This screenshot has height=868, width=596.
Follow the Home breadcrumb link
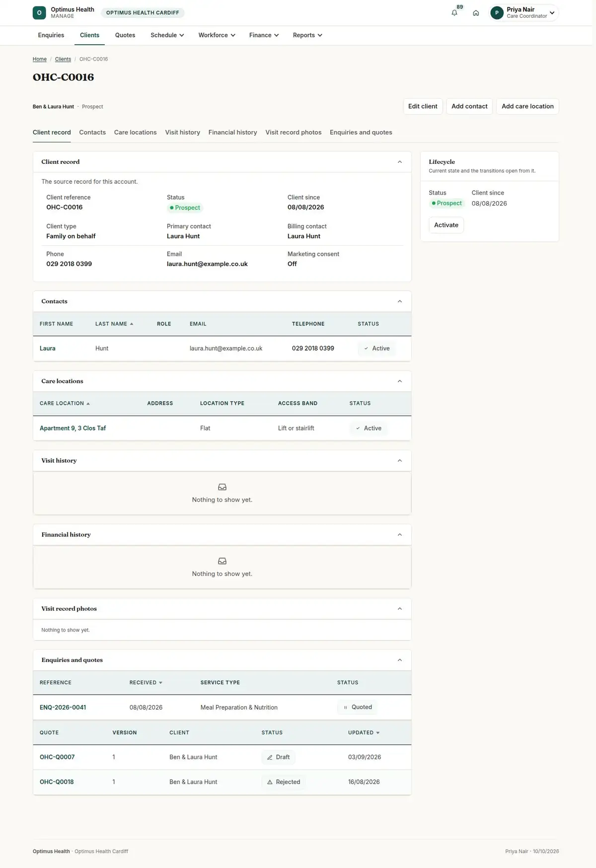point(40,59)
